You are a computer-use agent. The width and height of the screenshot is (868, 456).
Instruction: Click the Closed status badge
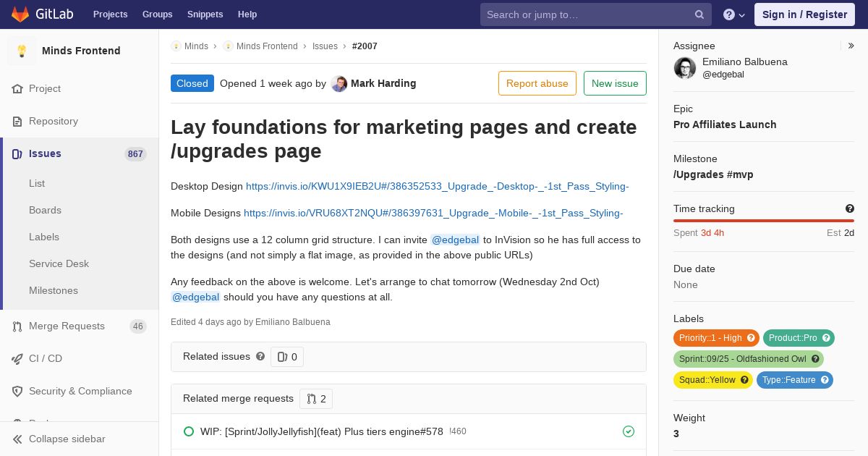(x=192, y=83)
